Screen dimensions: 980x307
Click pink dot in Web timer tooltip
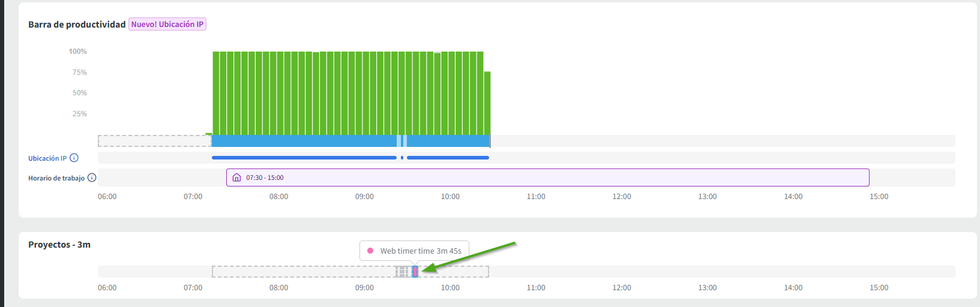coord(370,251)
